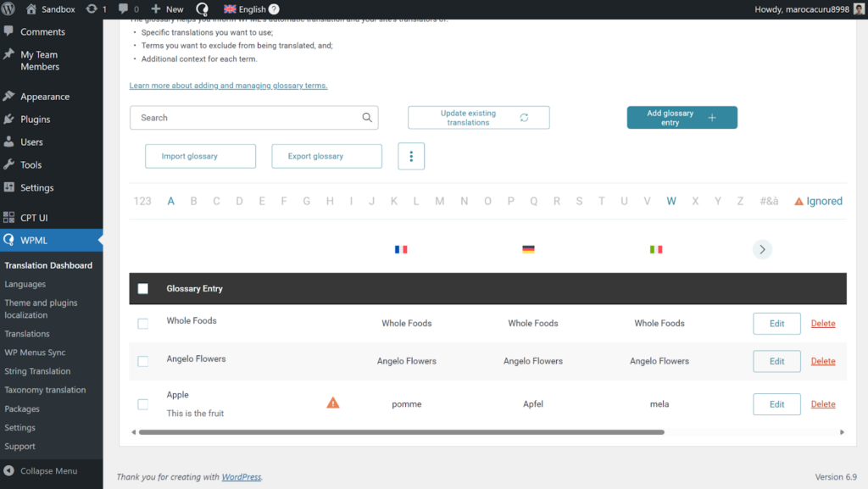Open the WPML icon in admin bar

coord(202,8)
